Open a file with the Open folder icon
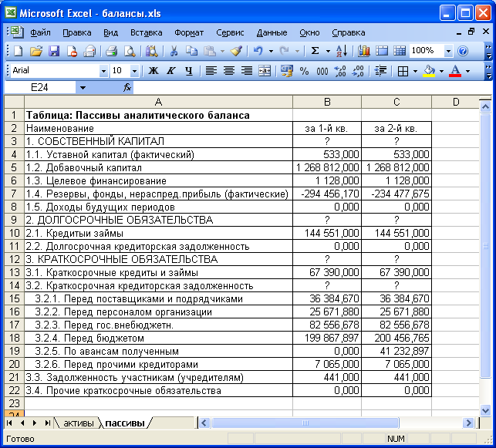 coord(36,51)
